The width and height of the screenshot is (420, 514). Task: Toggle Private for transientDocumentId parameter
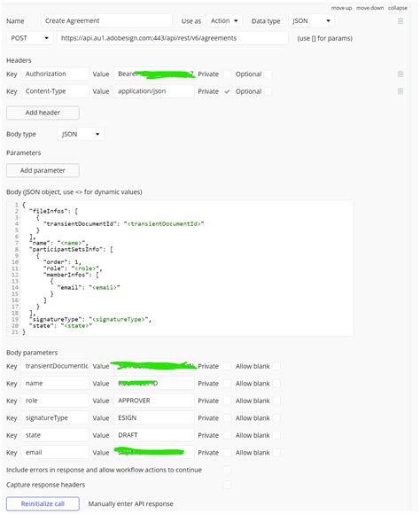click(x=227, y=366)
